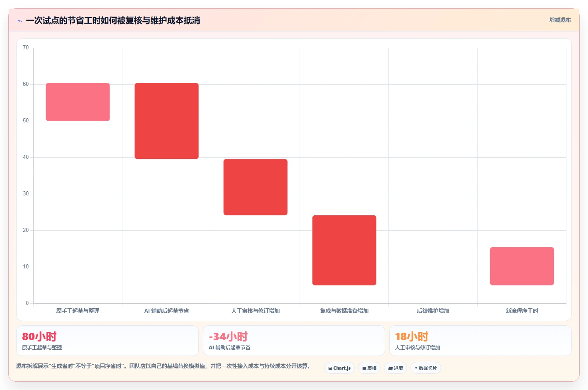Viewport: 588px width, 390px height.
Task: Click the y-axis value 20
Action: [26, 230]
